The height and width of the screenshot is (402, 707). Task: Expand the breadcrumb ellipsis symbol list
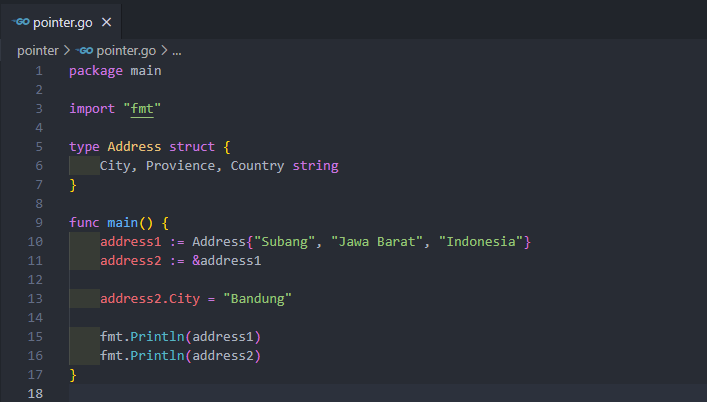177,51
